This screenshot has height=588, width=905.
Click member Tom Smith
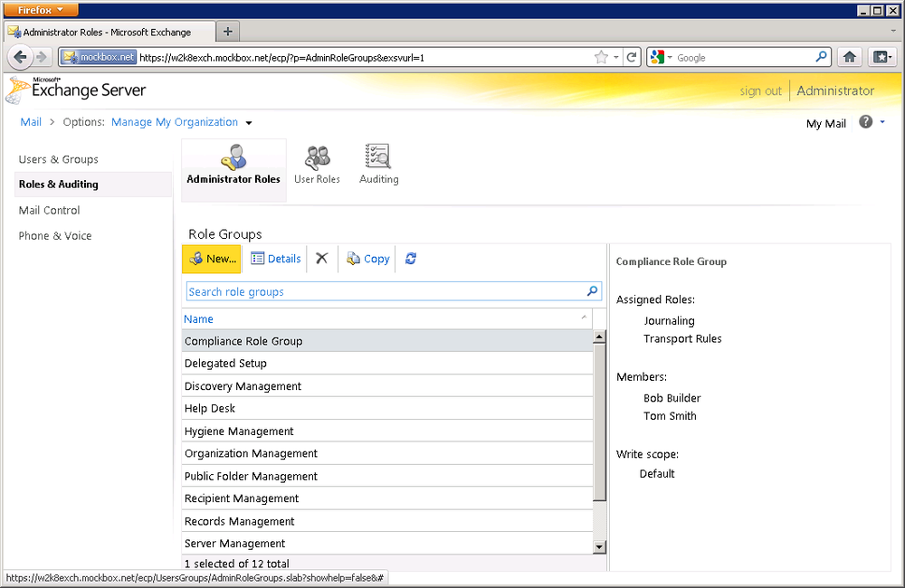tap(670, 416)
